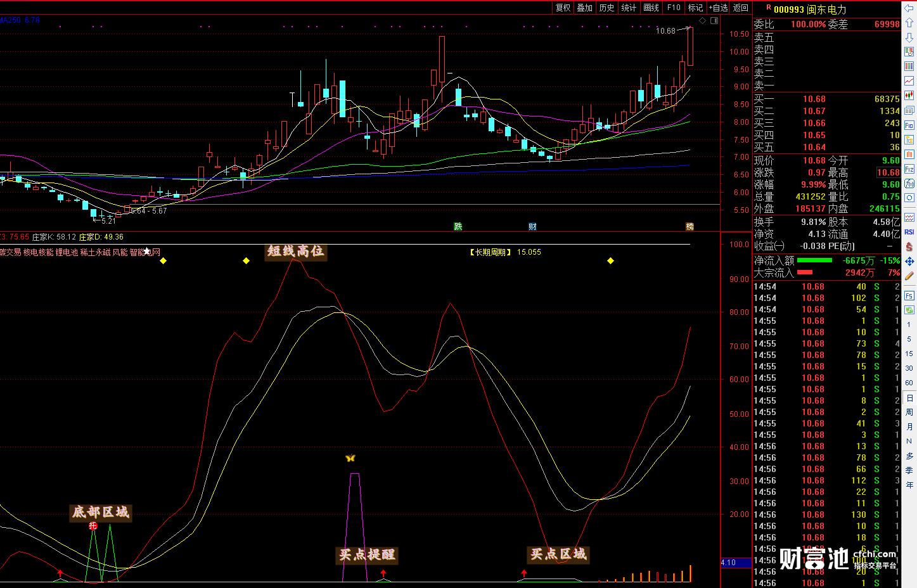
Task: Click the f(x) formula icon
Action: 909,183
